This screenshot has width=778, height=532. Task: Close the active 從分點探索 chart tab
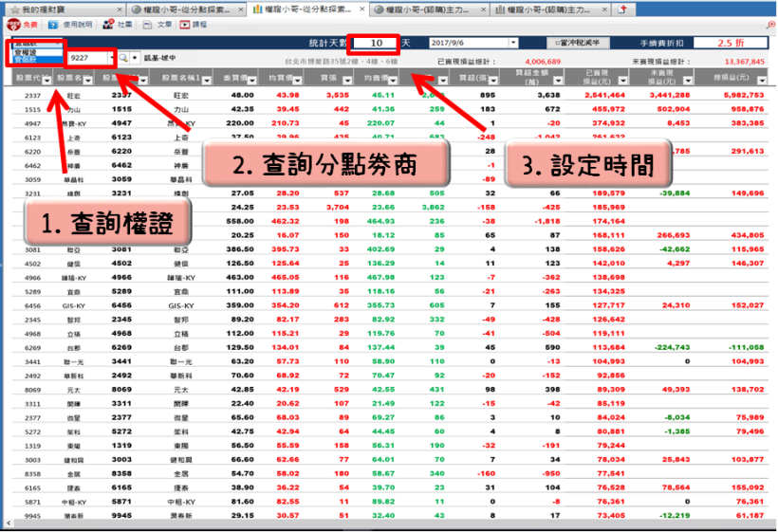362,9
